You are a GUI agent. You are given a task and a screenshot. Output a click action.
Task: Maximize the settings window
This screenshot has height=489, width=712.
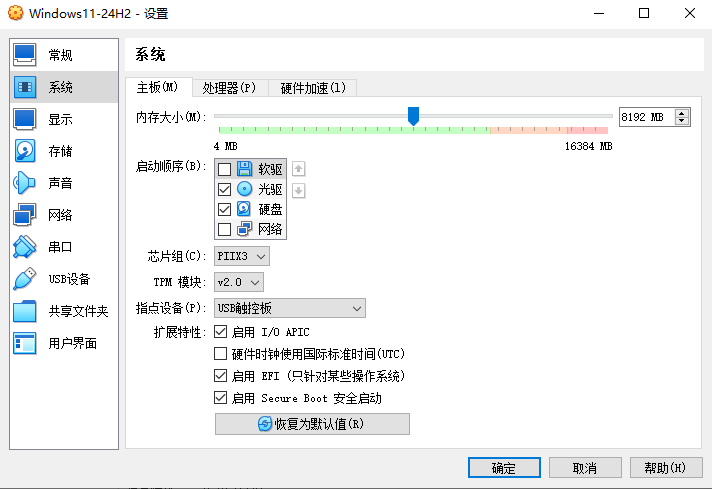[644, 13]
